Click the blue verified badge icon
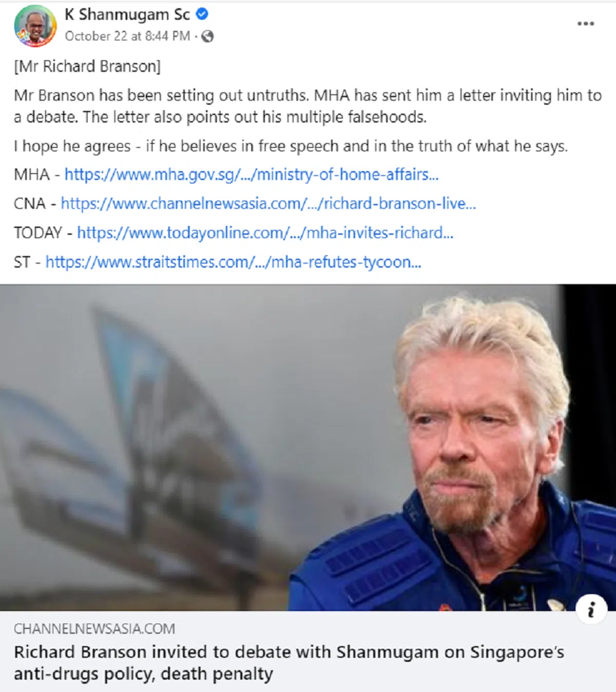 tap(202, 14)
